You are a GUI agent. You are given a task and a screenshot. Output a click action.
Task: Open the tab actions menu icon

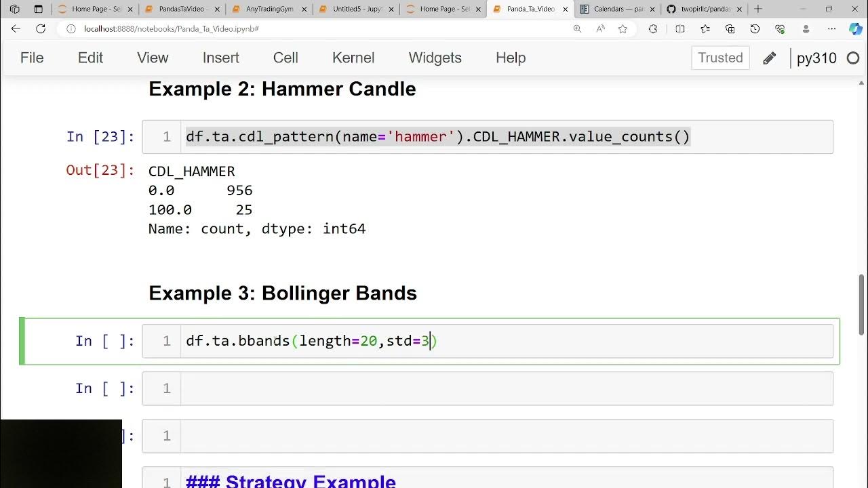point(39,9)
